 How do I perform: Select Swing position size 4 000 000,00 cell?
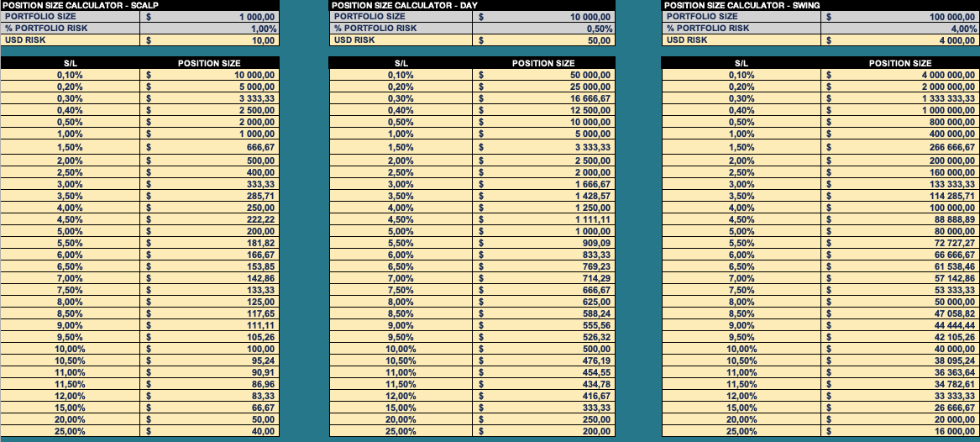coord(899,75)
